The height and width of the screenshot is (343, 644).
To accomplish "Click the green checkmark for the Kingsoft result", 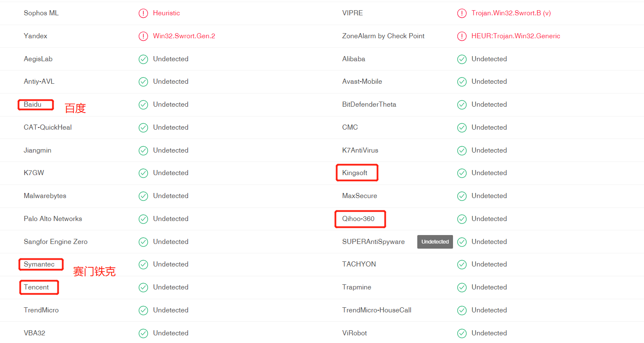I will [x=462, y=173].
